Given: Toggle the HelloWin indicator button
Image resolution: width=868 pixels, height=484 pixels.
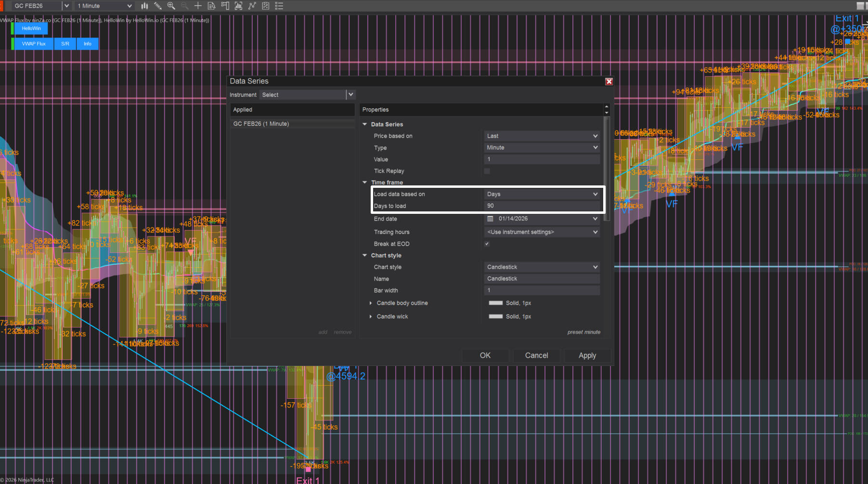Looking at the screenshot, I should tap(31, 28).
